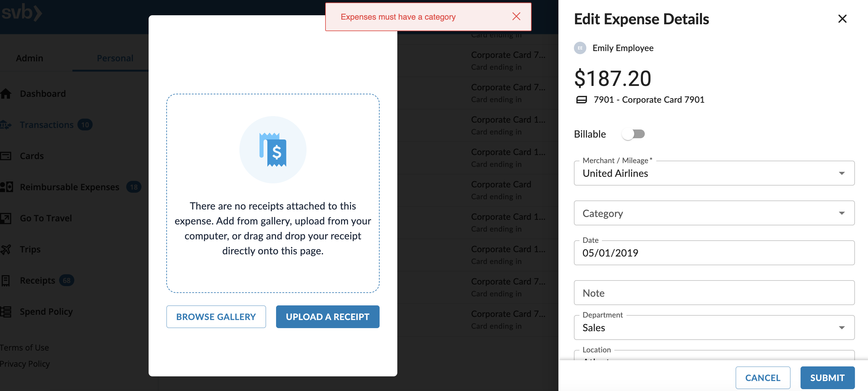
Task: Dismiss the category error alert X
Action: point(516,16)
